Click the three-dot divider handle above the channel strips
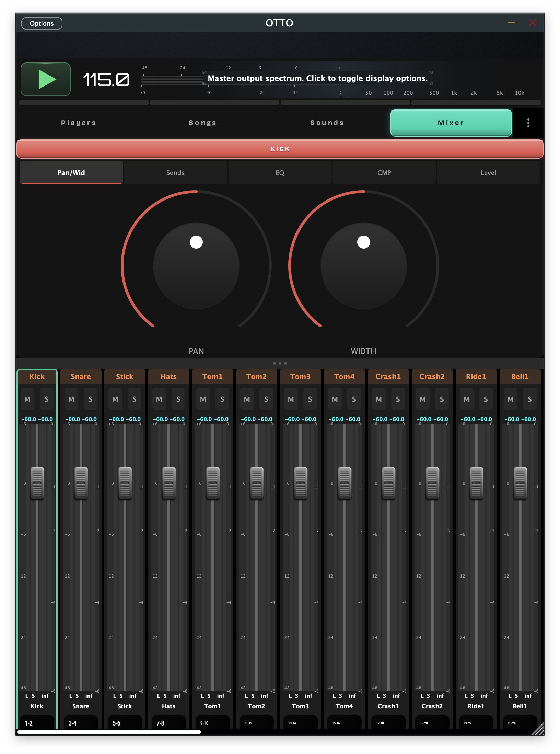560x754 pixels. pos(280,363)
